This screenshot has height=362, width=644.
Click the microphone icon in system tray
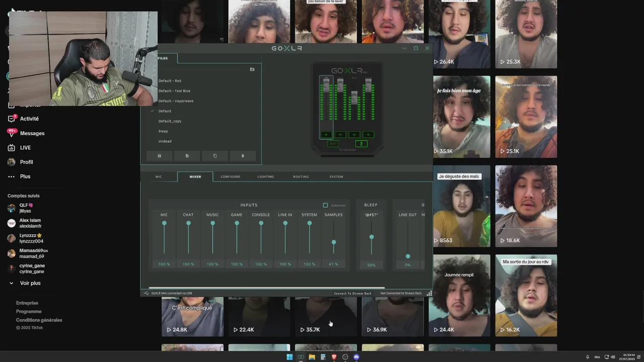[587, 357]
